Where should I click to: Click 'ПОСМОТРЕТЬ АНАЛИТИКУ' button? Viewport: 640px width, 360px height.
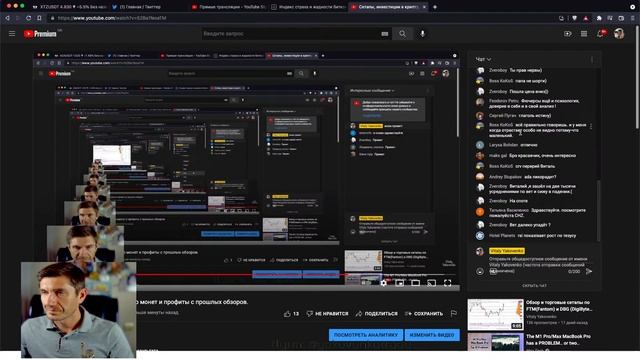click(366, 335)
